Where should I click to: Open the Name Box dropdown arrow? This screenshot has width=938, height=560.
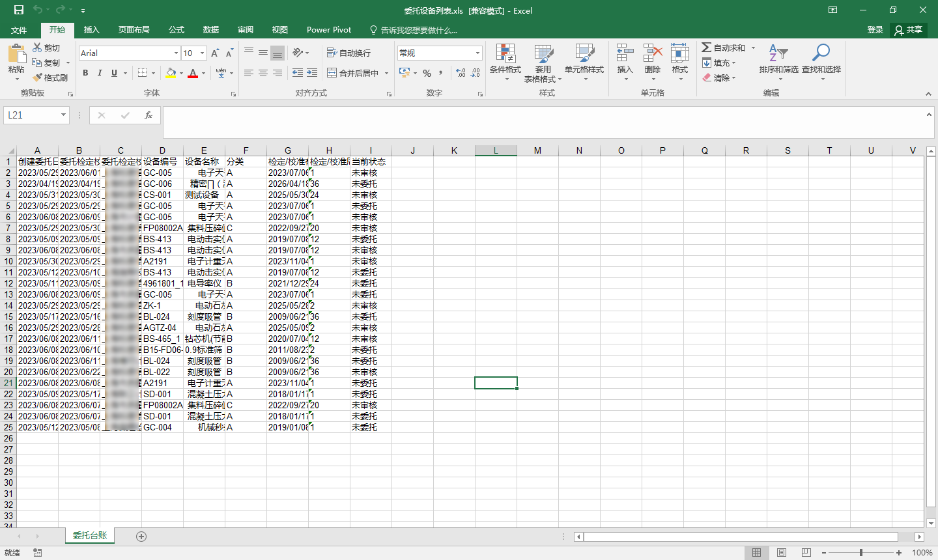pyautogui.click(x=63, y=115)
